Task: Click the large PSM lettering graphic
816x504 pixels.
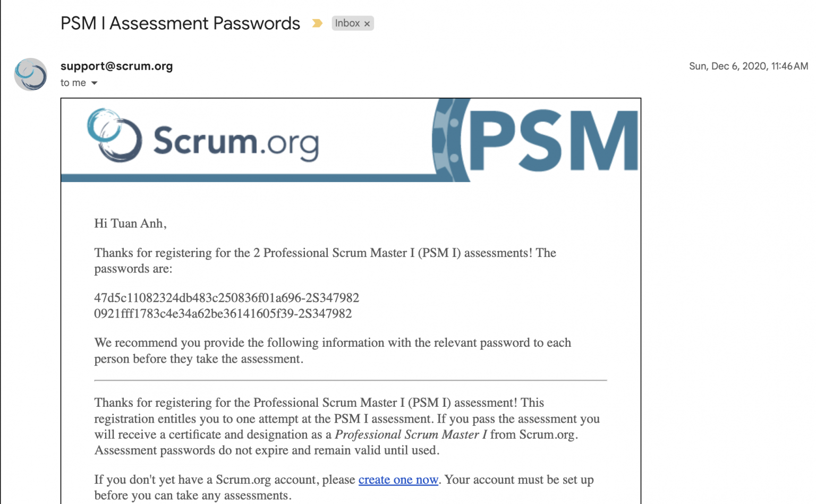Action: point(552,141)
